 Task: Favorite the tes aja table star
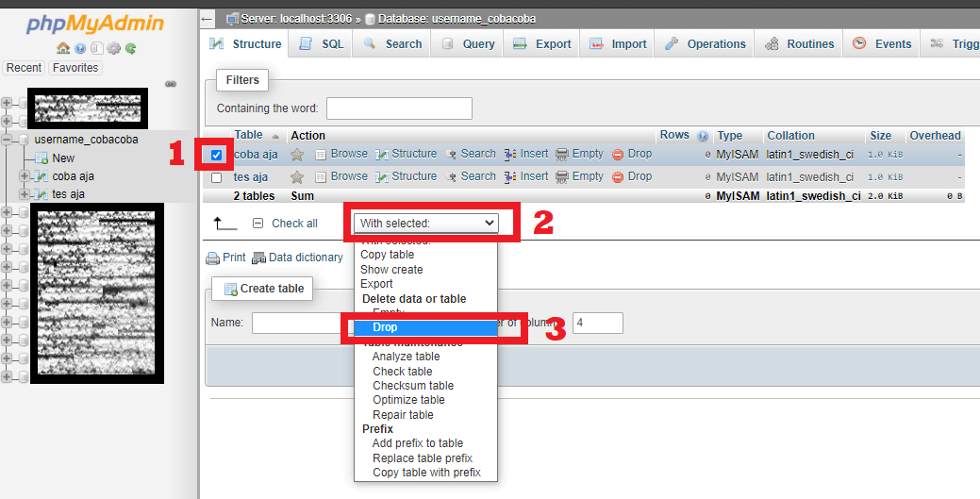tap(297, 177)
